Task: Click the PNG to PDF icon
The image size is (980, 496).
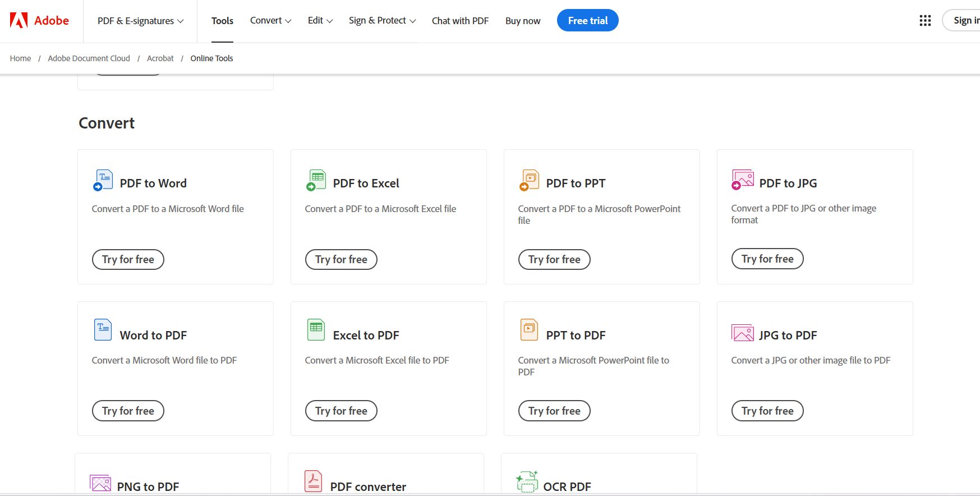Action: pos(100,483)
